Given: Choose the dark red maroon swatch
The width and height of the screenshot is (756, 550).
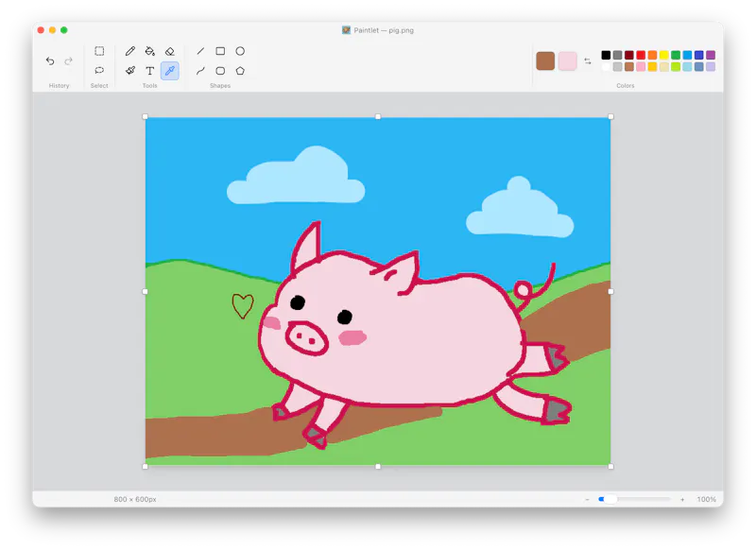Looking at the screenshot, I should (629, 55).
